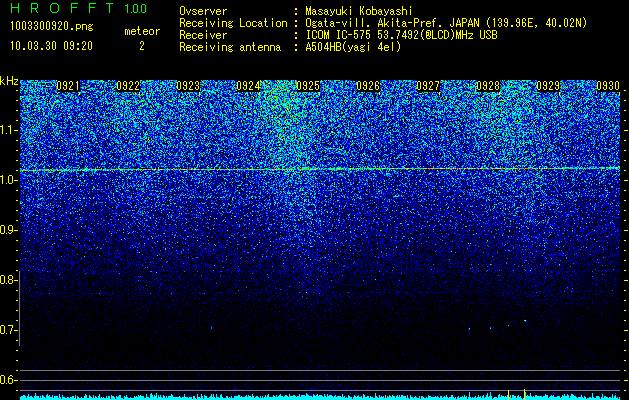This screenshot has height=400, width=629.
Task: Click the 0.6 kHz axis label
Action: (8, 380)
